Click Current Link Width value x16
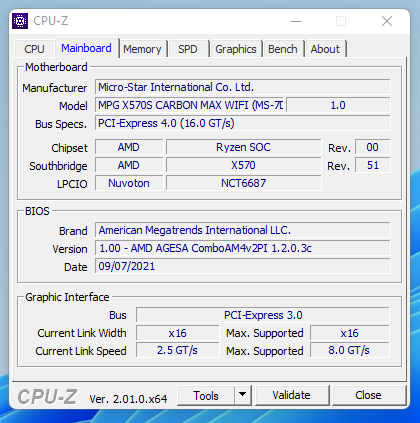Image resolution: width=420 pixels, height=423 pixels. [178, 333]
